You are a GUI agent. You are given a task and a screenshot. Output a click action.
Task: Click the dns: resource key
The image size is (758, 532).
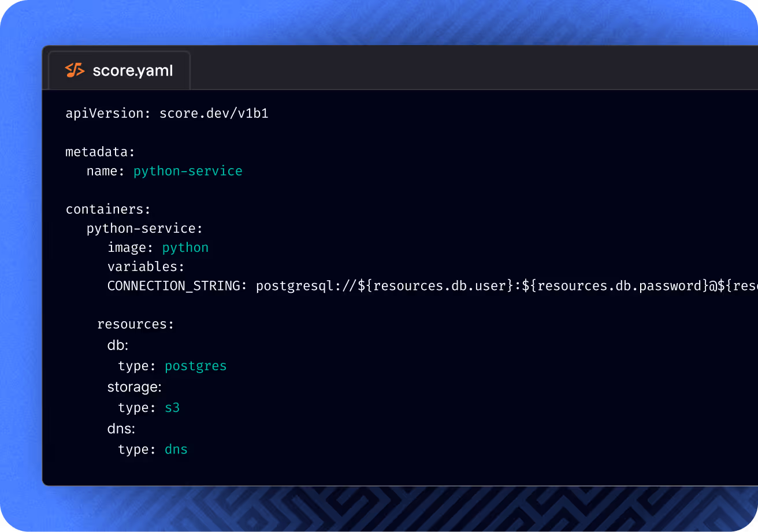click(x=121, y=429)
